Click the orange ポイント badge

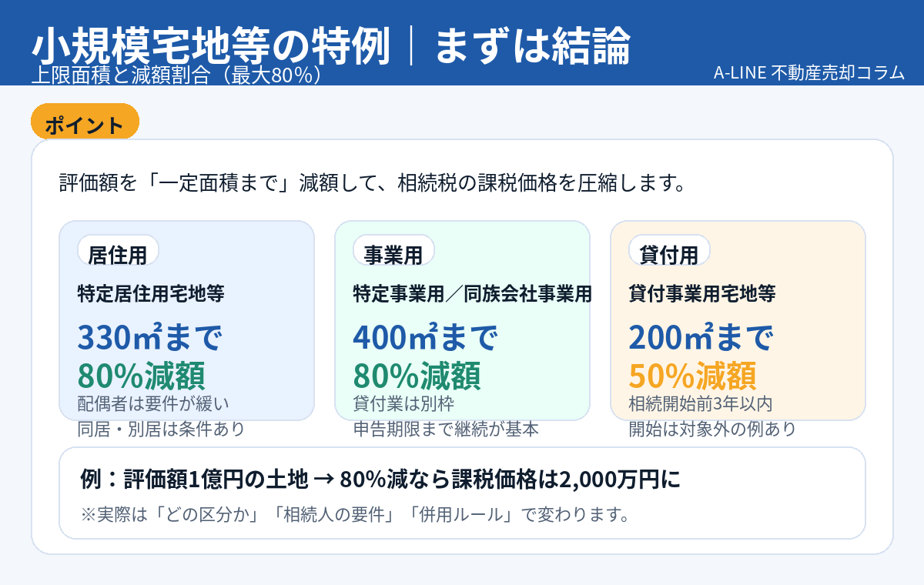coord(84,125)
